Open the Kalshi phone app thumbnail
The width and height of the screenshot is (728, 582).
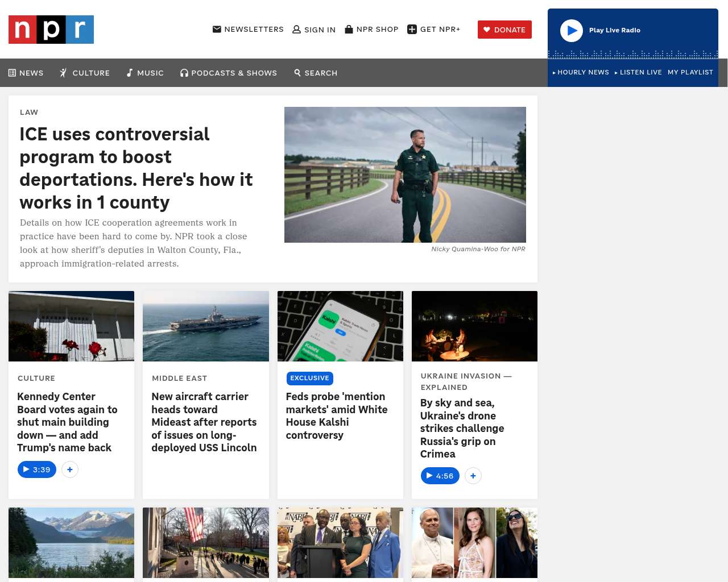[340, 326]
